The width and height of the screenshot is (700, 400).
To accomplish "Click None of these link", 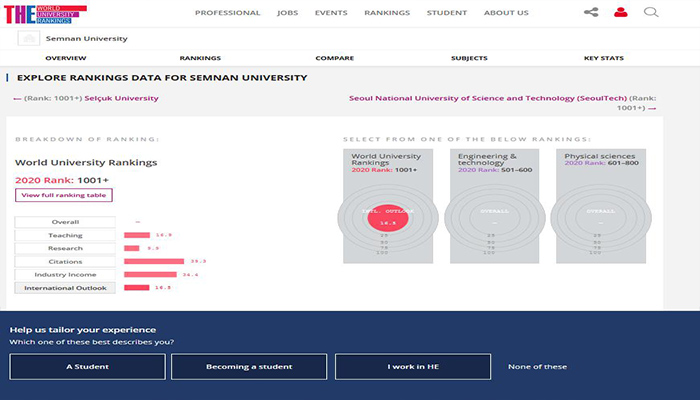I will (538, 367).
